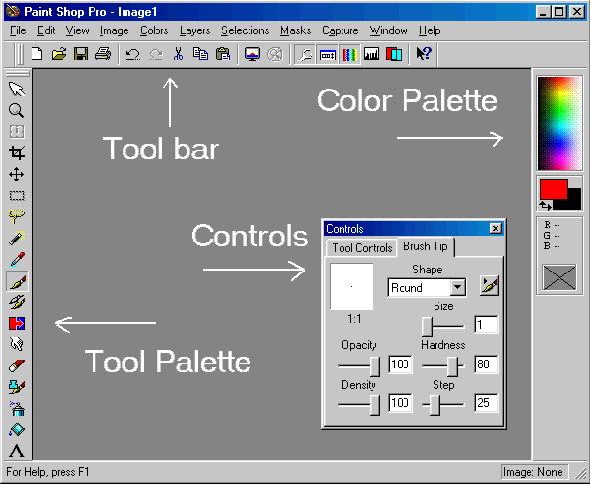Image resolution: width=590 pixels, height=484 pixels.
Task: Open the brush options button beside Shape
Action: (489, 286)
